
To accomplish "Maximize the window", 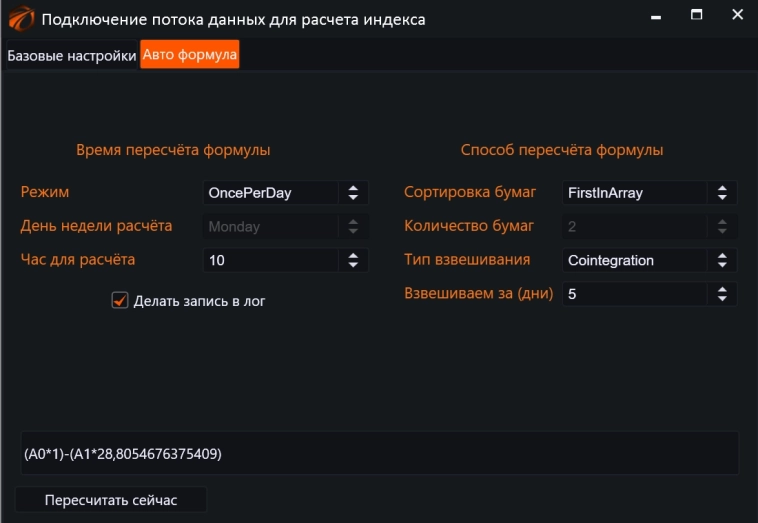I will coord(697,16).
